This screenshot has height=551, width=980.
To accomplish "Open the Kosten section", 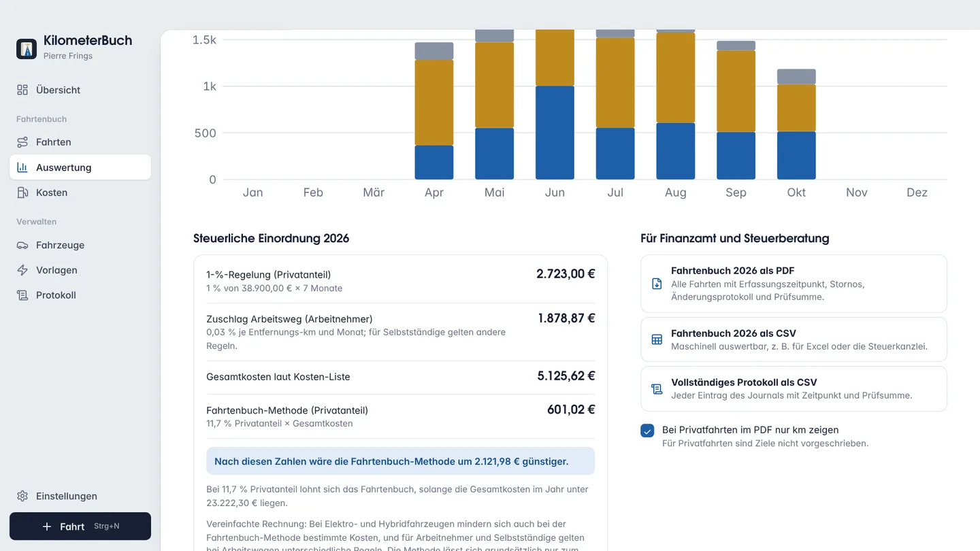I will point(80,193).
